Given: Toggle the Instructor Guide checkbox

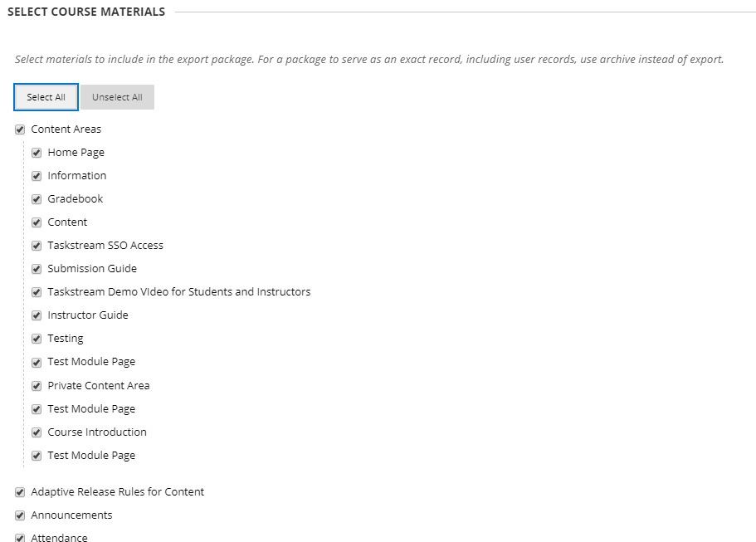Looking at the screenshot, I should coord(37,315).
